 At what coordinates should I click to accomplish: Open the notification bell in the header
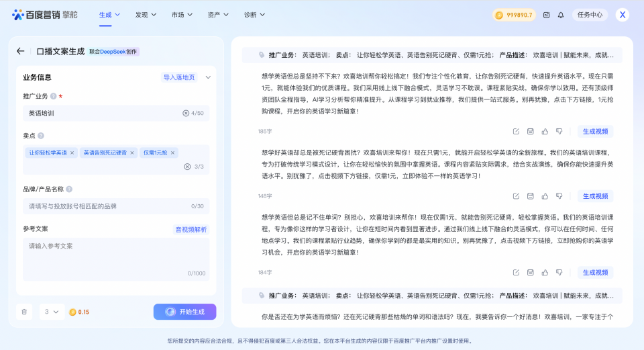click(x=561, y=15)
